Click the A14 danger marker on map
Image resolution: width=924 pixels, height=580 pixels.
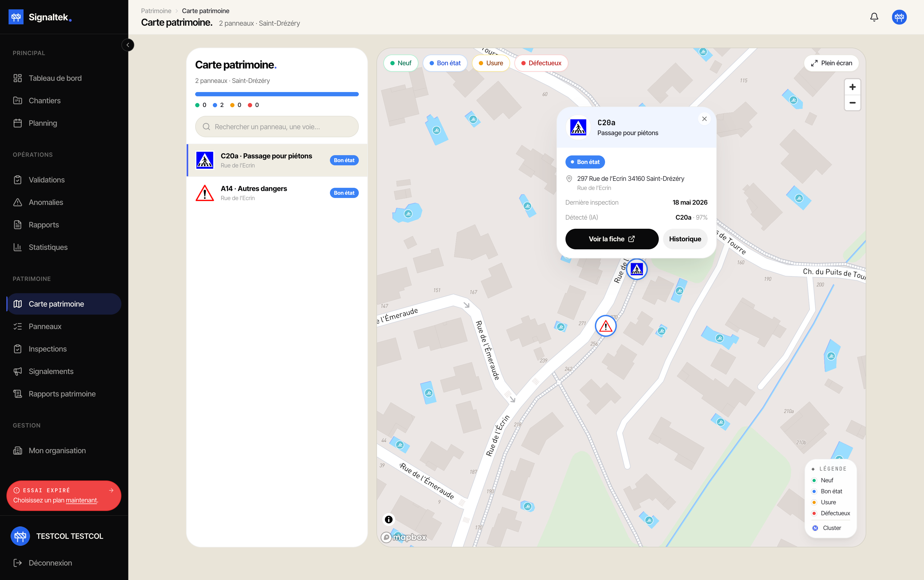coord(606,326)
